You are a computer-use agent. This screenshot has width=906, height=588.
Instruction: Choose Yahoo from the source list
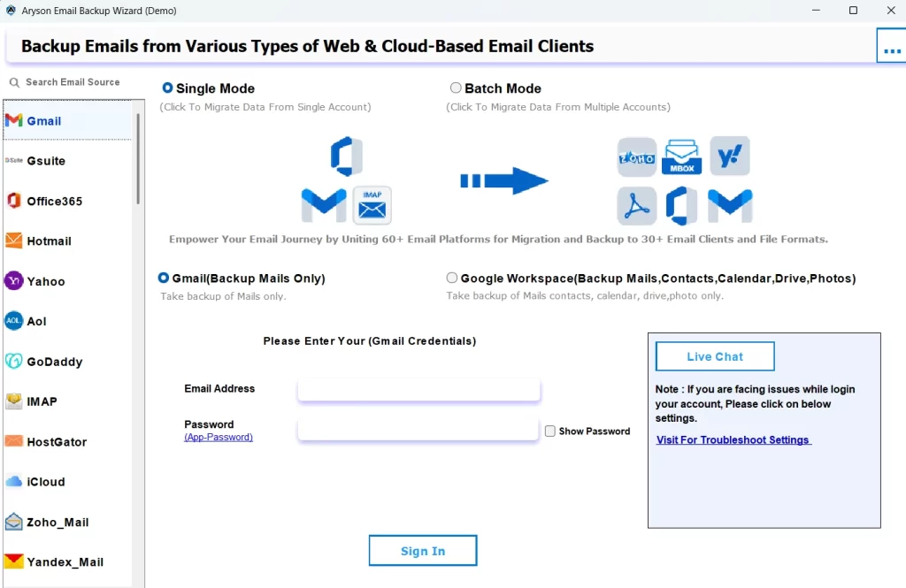(x=42, y=281)
